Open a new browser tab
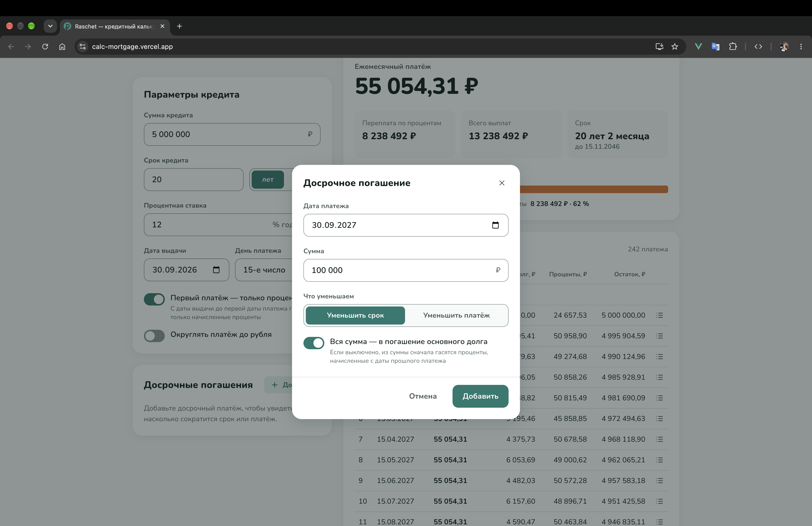Screen dimensions: 812x526 (x=179, y=26)
